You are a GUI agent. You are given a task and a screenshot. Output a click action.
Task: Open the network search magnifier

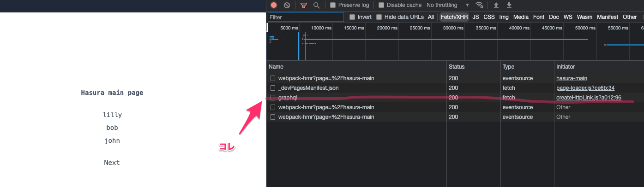click(316, 5)
